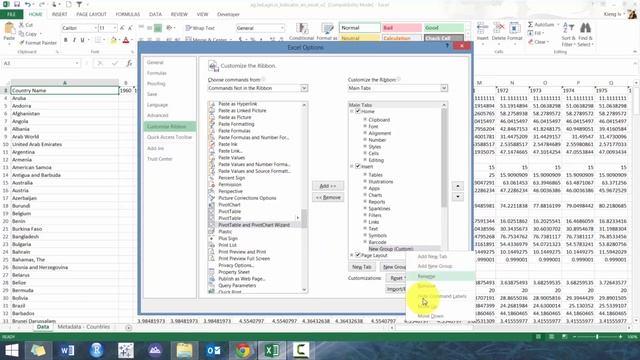640x360 pixels.
Task: Click the Wrap Text command
Action: pyautogui.click(x=200, y=28)
